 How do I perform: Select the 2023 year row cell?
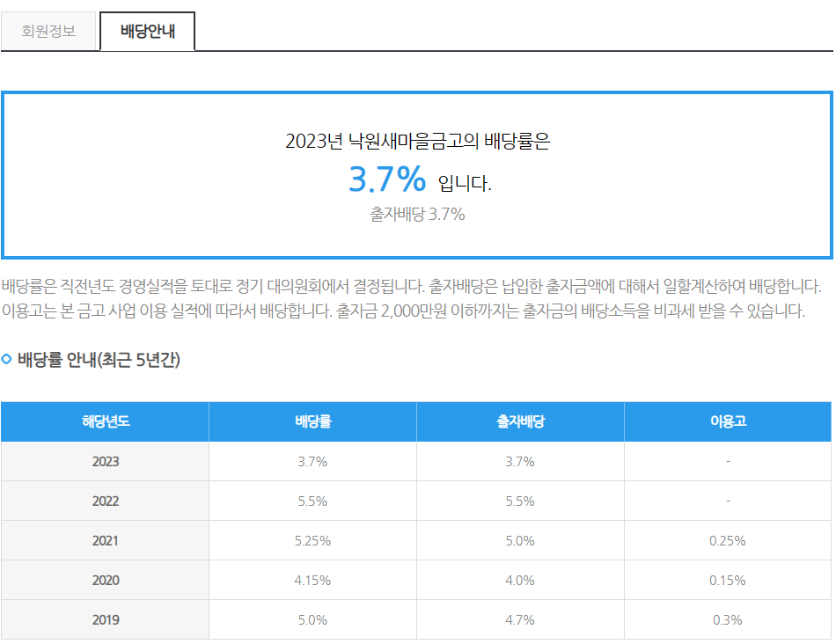point(105,462)
